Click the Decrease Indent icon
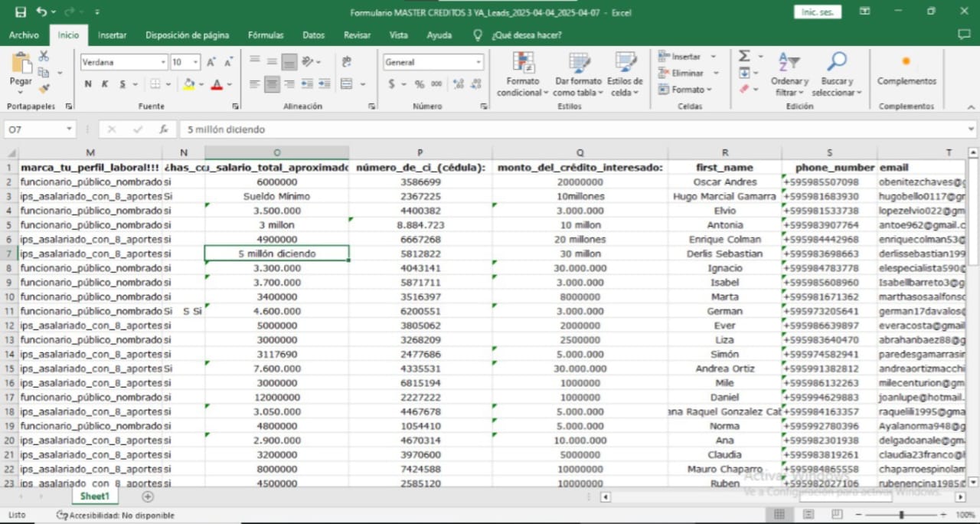 click(x=307, y=84)
